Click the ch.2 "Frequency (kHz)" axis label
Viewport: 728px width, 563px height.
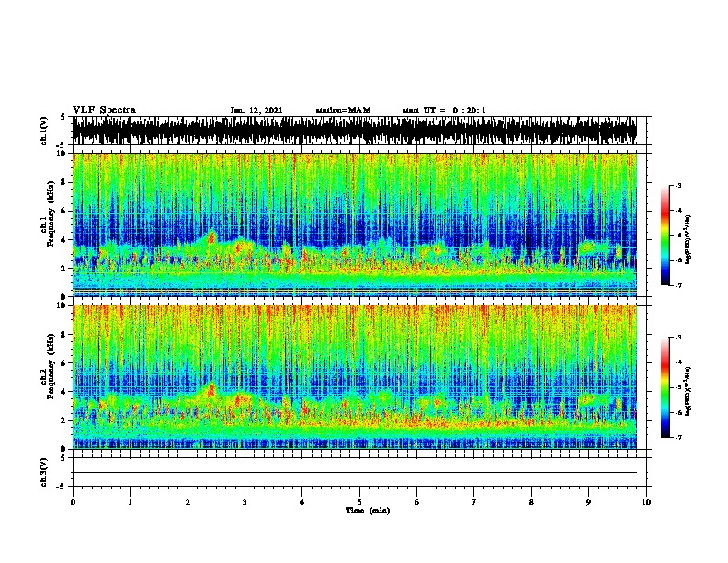coord(51,366)
